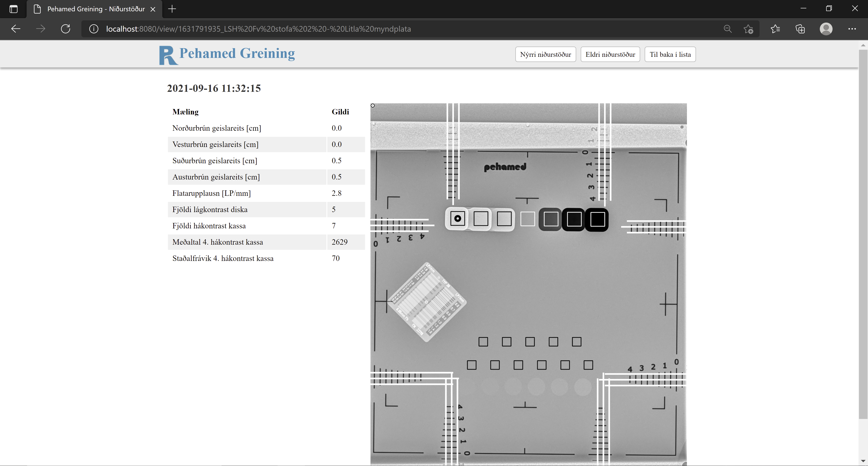Click the zoom magnifier icon in address bar
The height and width of the screenshot is (466, 868).
(727, 29)
